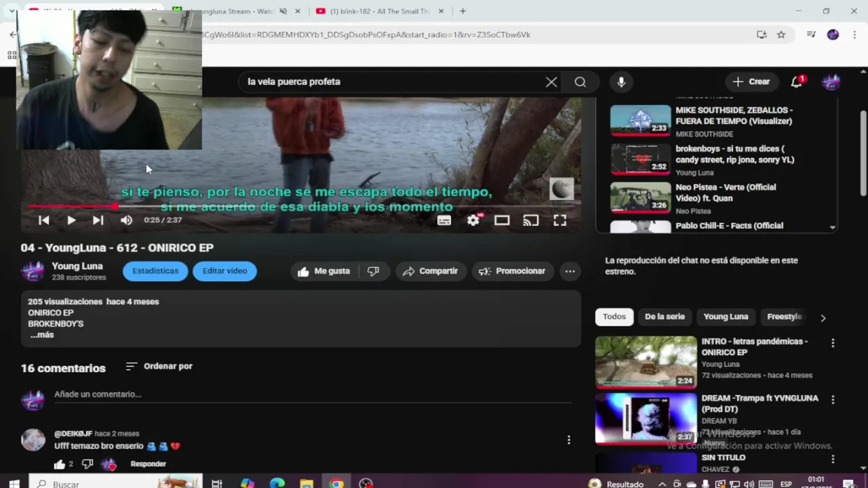Open the Chrome profile avatar

(x=833, y=35)
